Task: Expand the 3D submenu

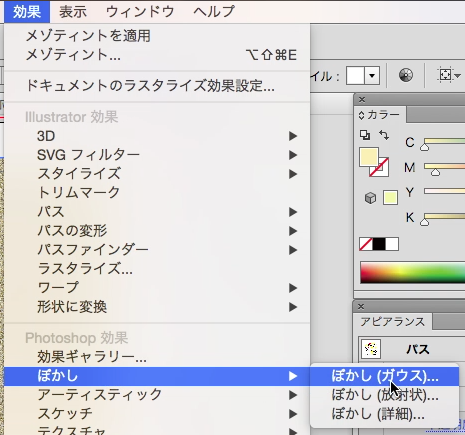Action: 157,136
